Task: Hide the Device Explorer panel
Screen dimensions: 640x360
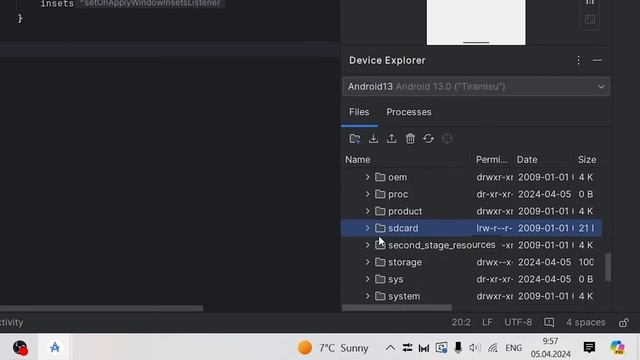Action: [597, 60]
